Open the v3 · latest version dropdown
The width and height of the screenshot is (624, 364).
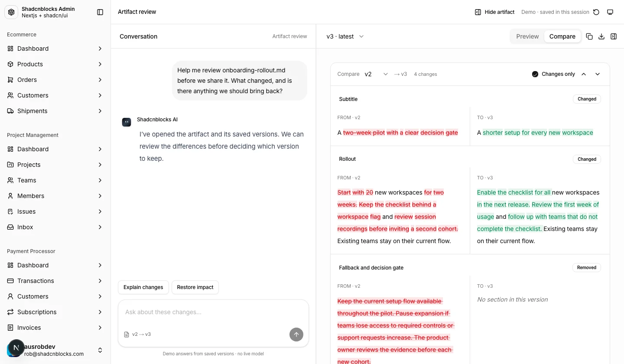point(345,36)
